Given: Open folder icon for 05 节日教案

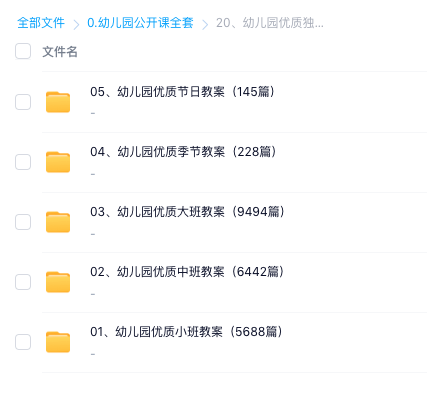Looking at the screenshot, I should tap(58, 102).
